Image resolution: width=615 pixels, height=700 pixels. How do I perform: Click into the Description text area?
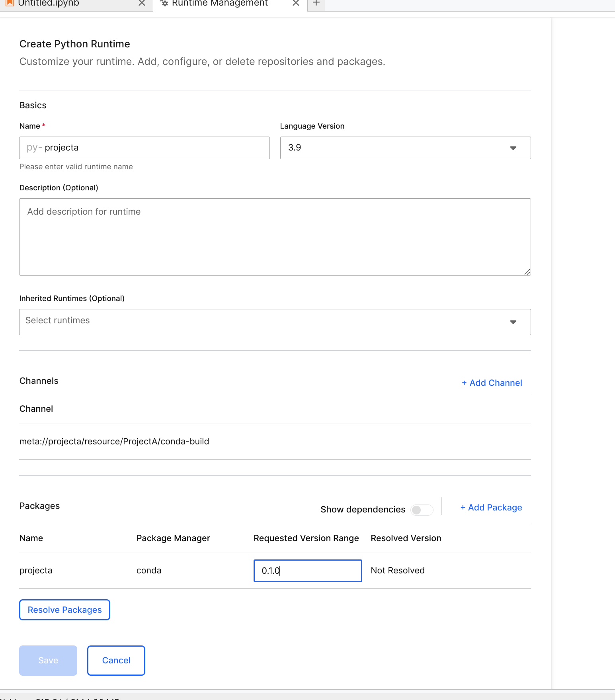point(275,237)
